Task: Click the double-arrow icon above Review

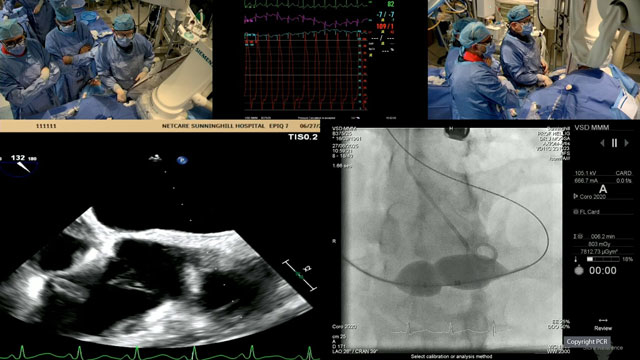Action: 603,320
